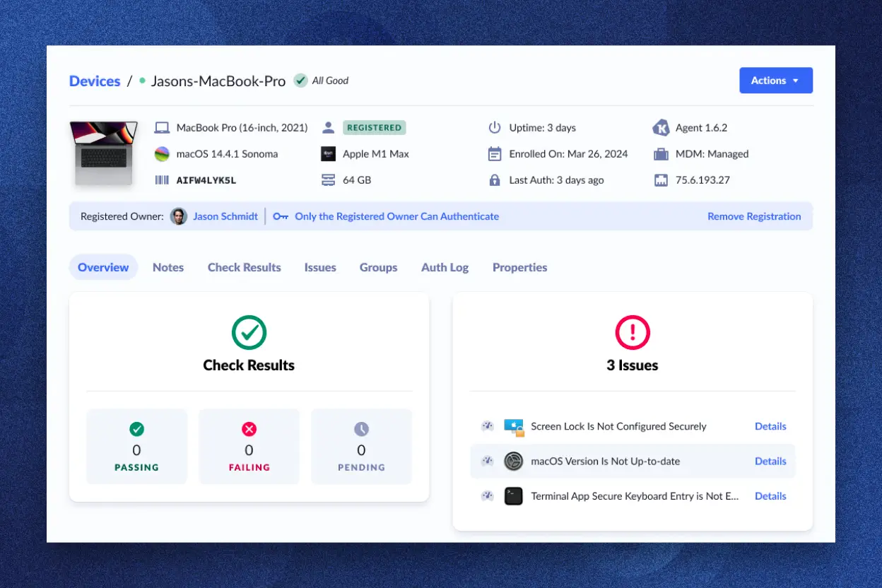View Details of macOS Version issue
The image size is (882, 588).
coord(770,461)
